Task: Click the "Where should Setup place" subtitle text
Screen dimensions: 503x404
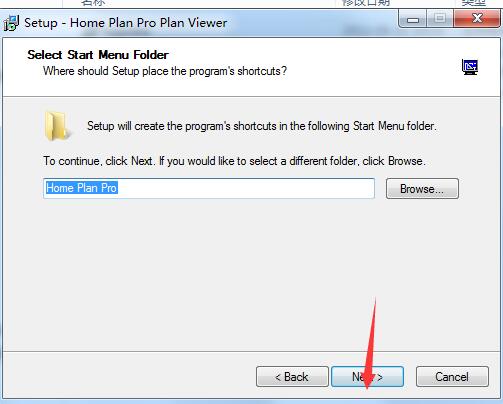Action: (165, 71)
